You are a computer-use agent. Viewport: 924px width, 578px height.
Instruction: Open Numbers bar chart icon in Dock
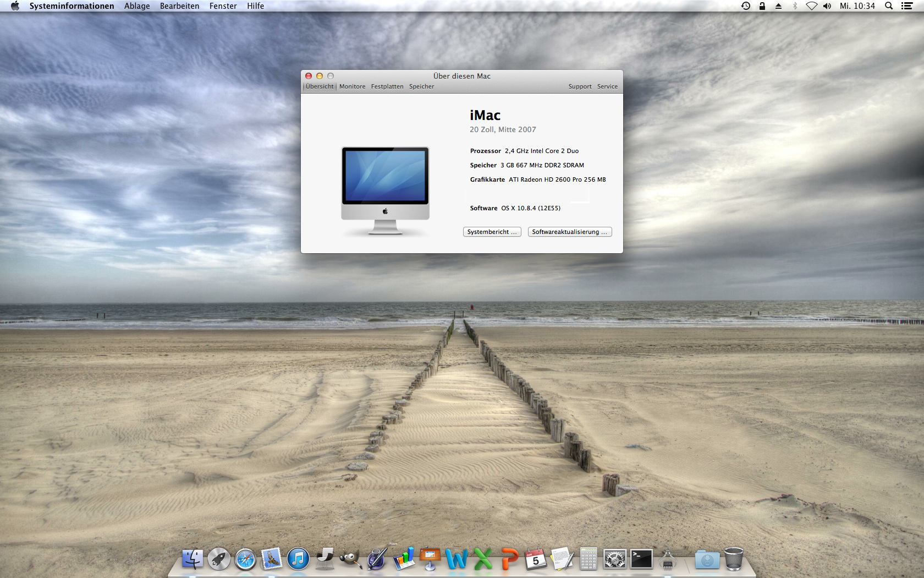coord(404,559)
